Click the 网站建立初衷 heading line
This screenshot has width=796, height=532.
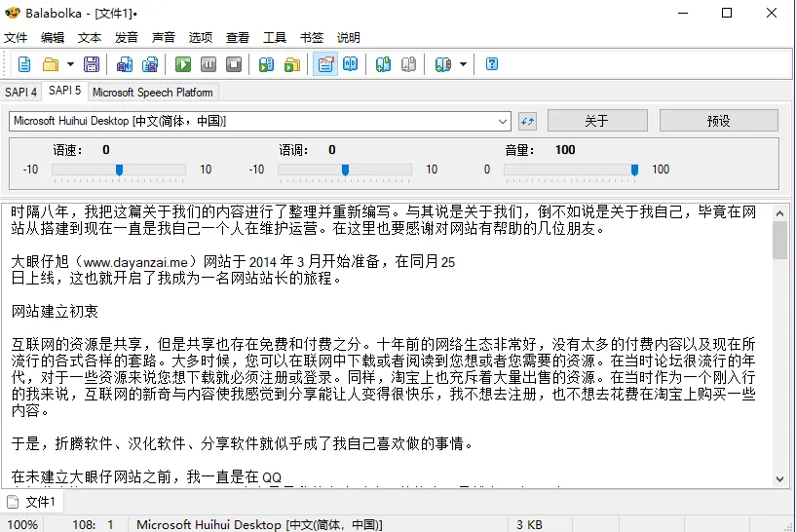(55, 311)
